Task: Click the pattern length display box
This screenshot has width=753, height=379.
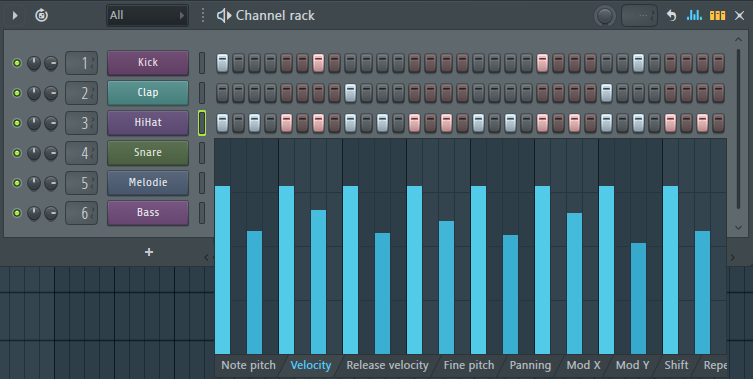Action: pyautogui.click(x=639, y=16)
